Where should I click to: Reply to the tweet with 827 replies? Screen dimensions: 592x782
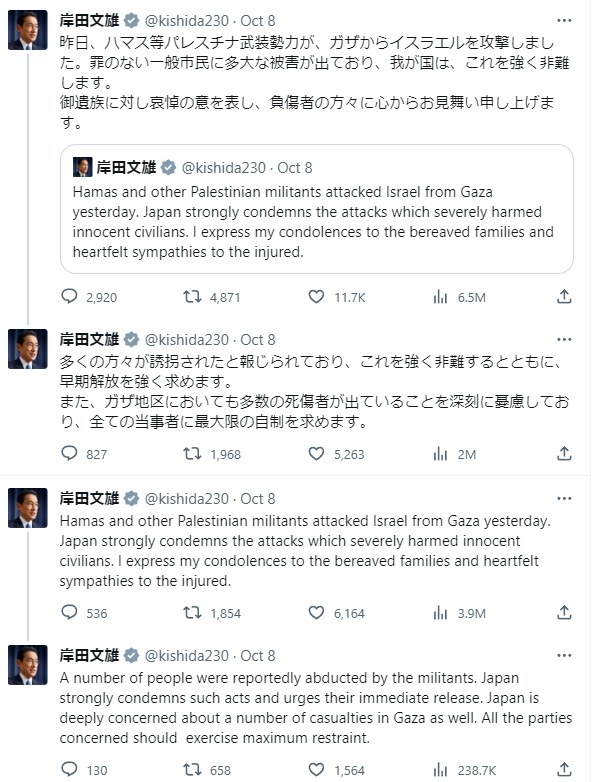[69, 453]
